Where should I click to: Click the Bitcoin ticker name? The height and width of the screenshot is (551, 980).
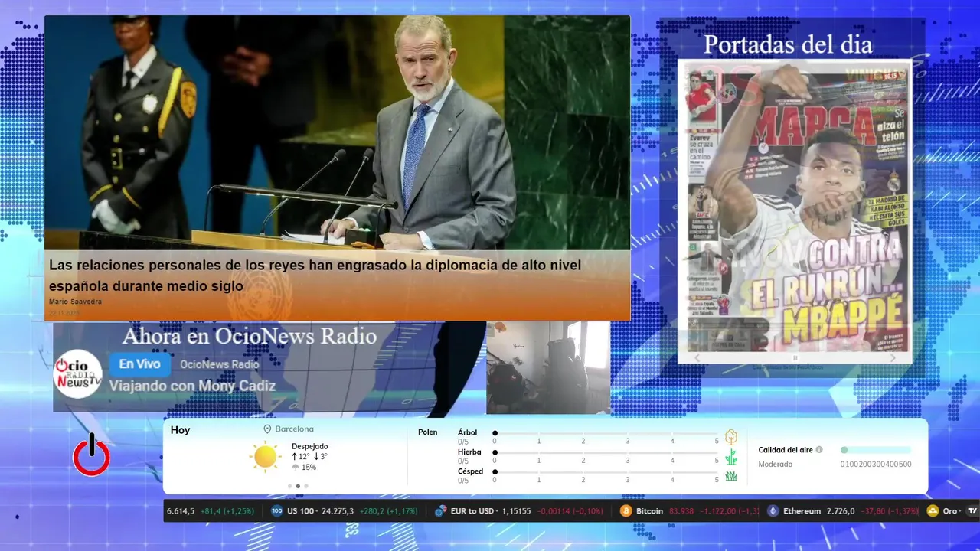tap(649, 511)
